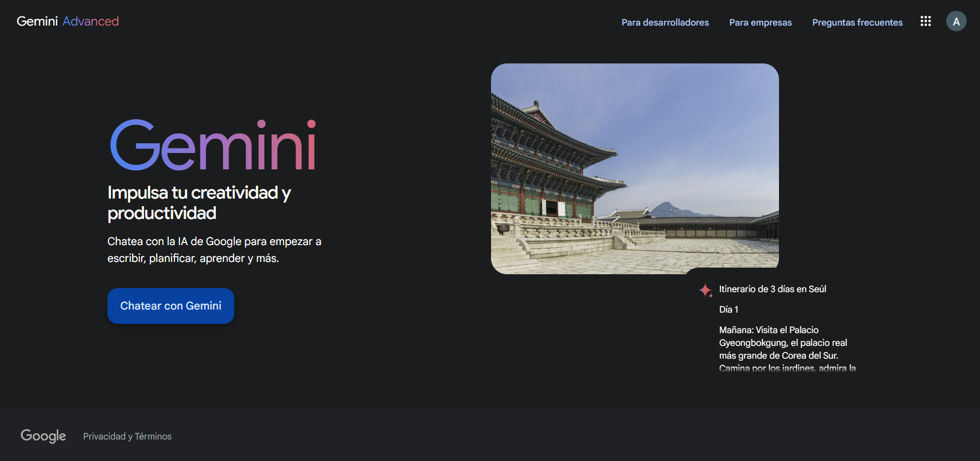Open the Para desarrolladores page
The width and height of the screenshot is (980, 461).
(665, 23)
